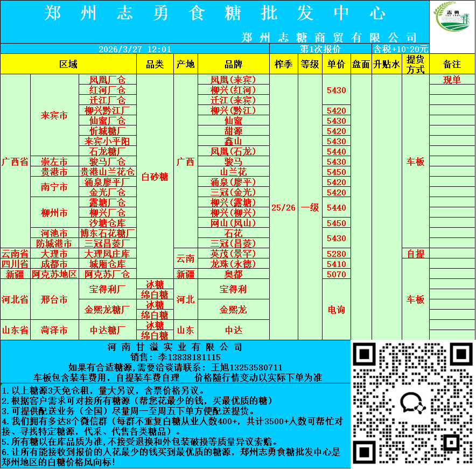Click the title 郑州志勇食糖批发中心

[215, 13]
